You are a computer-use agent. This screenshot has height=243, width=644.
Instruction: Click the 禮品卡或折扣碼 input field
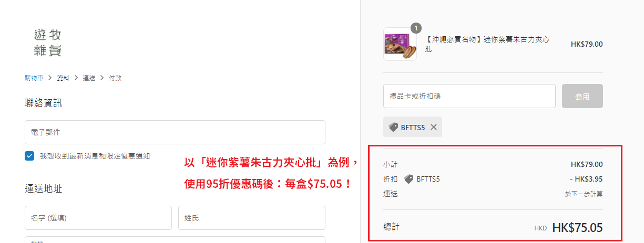[x=469, y=96]
